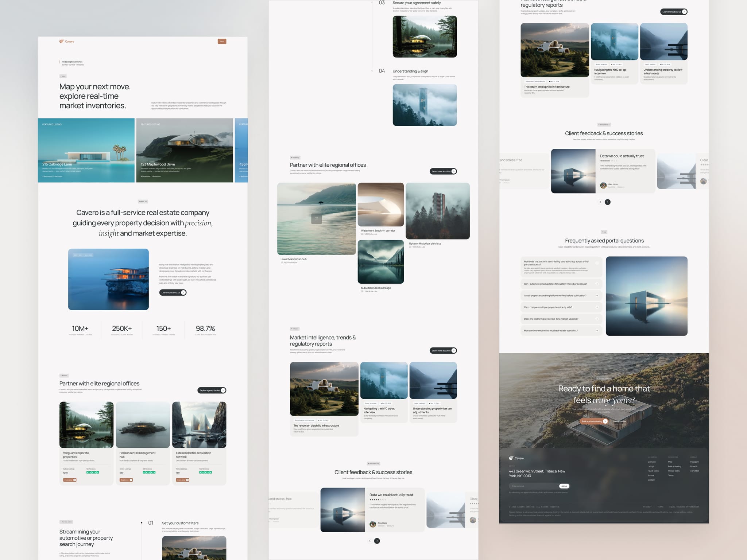
Task: Open the Menu button in the header
Action: click(x=222, y=42)
